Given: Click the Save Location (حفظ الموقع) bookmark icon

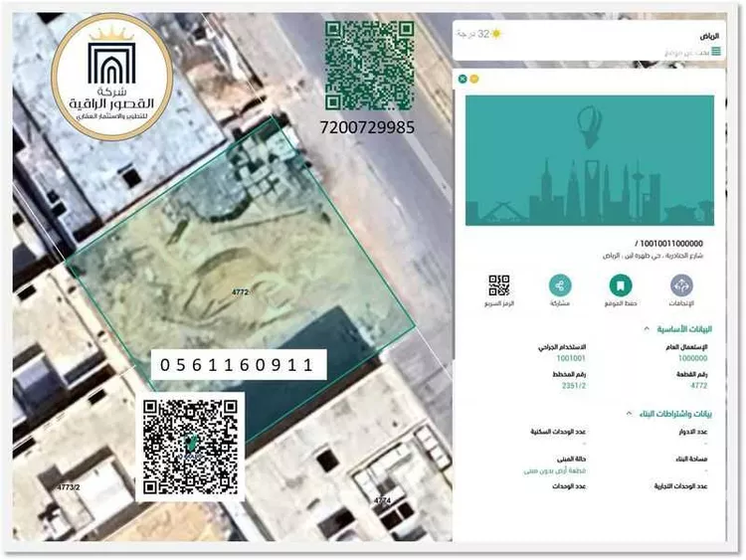Looking at the screenshot, I should click(621, 285).
